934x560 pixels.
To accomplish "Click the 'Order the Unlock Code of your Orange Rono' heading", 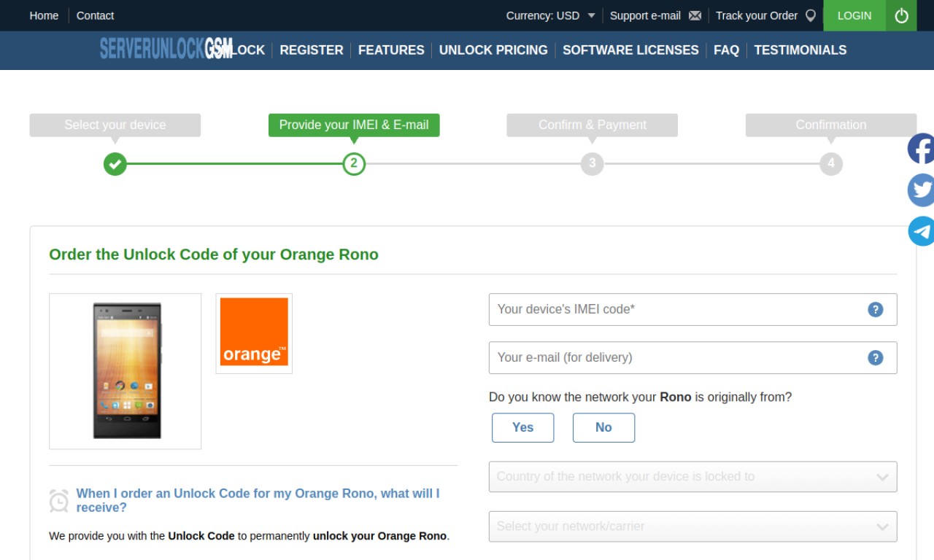I will [214, 254].
